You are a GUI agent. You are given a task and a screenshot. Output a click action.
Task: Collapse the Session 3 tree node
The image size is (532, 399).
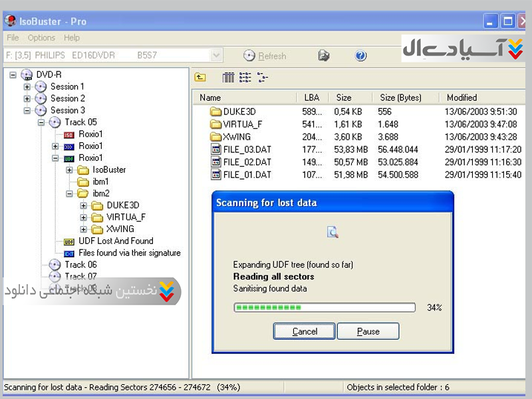(x=27, y=110)
